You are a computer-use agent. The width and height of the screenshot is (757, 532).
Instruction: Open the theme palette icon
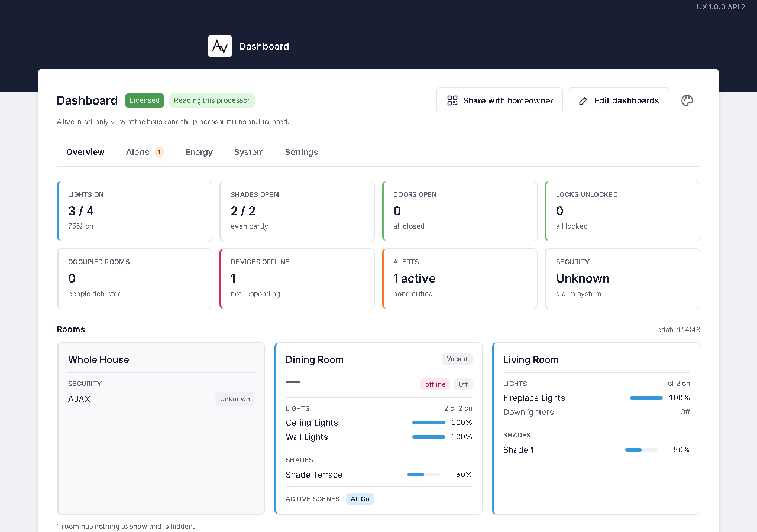(687, 100)
